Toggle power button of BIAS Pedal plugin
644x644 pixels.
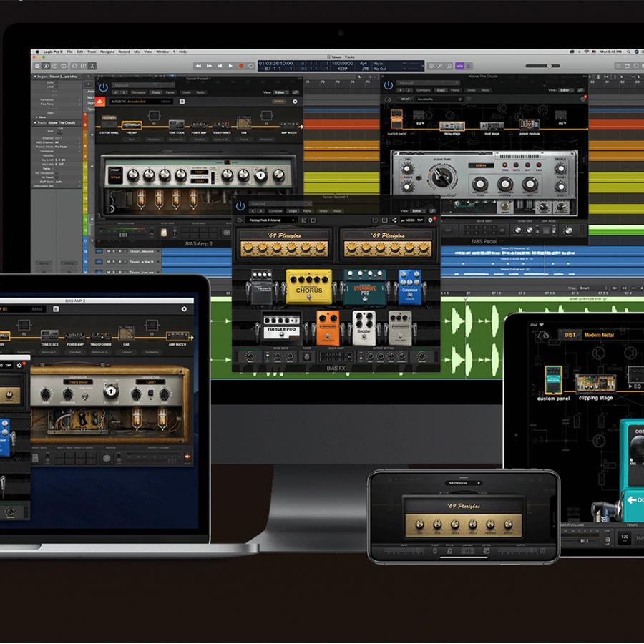(x=389, y=85)
